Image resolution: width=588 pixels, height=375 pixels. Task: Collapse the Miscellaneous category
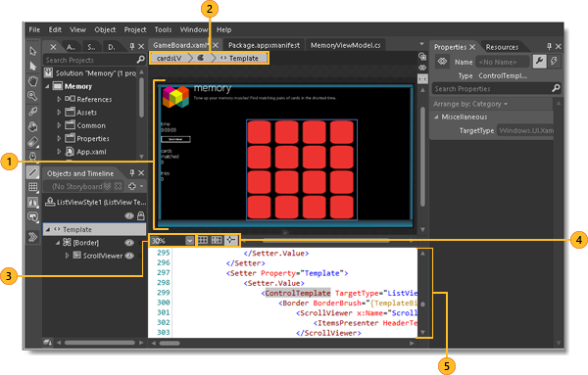[x=436, y=117]
